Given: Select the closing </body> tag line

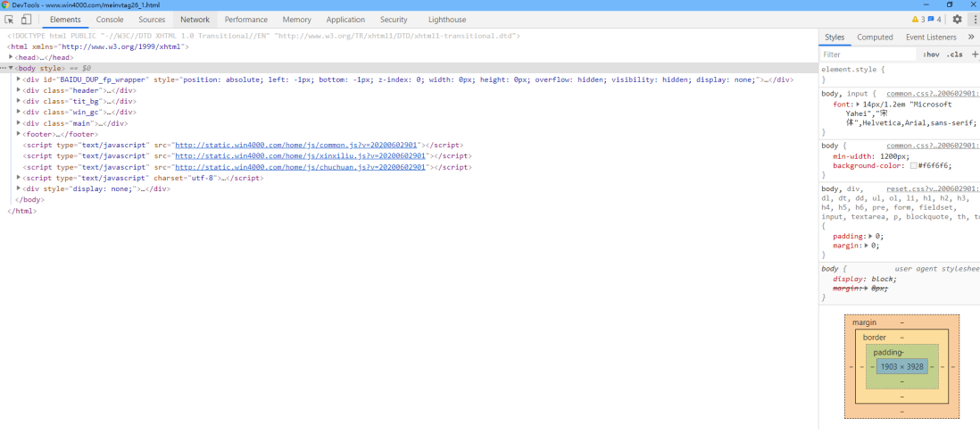Looking at the screenshot, I should [29, 199].
